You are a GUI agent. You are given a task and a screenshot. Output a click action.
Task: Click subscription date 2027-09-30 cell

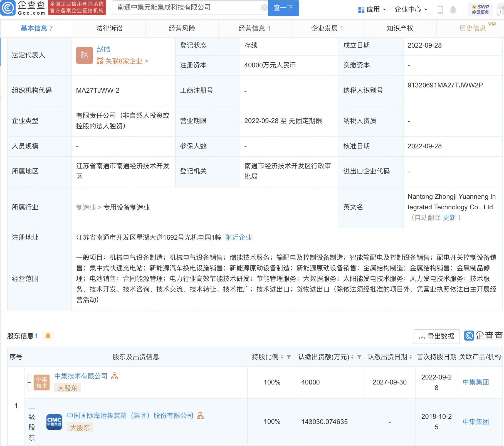tap(389, 382)
